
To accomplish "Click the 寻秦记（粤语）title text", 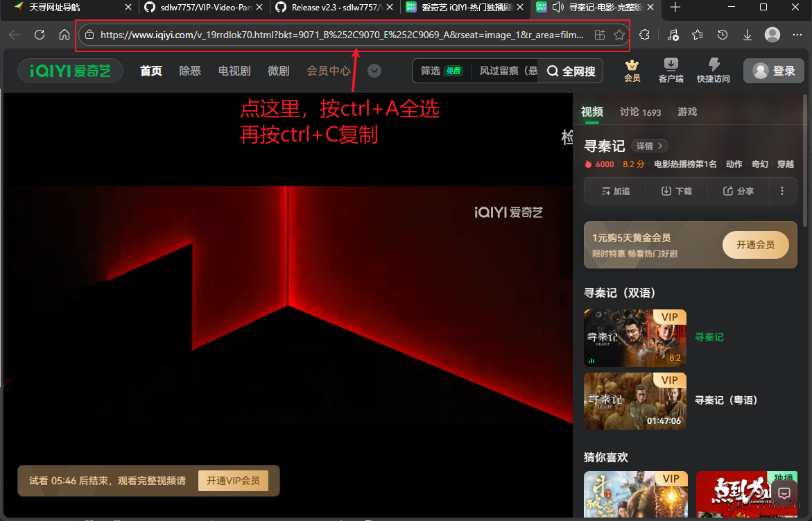I will 726,400.
